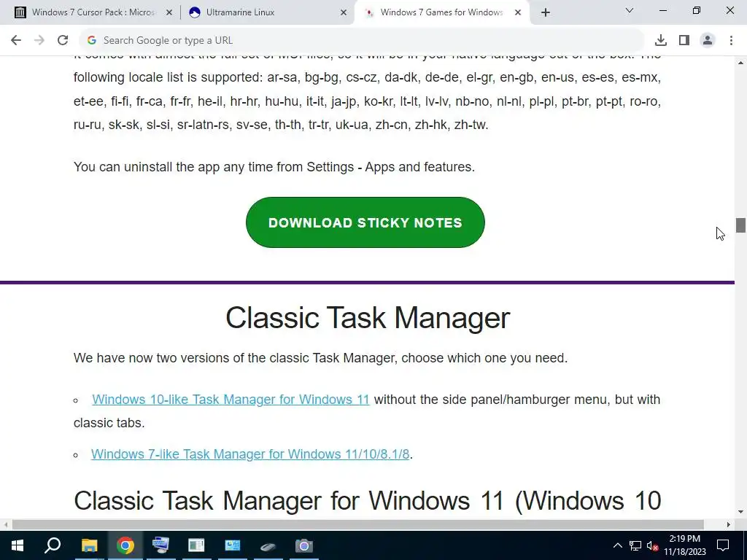This screenshot has height=560, width=747.
Task: Show hidden system tray icons
Action: tap(617, 545)
